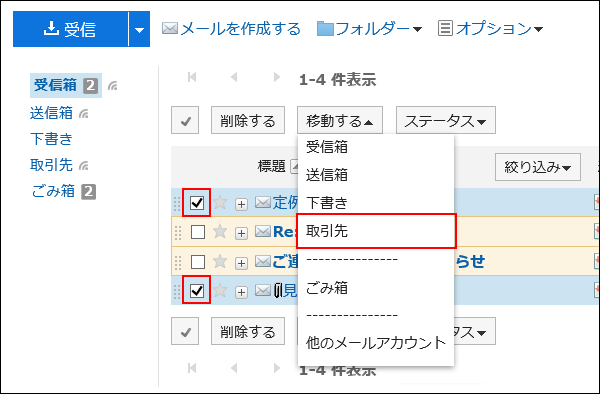Click top 削除する button

(248, 120)
